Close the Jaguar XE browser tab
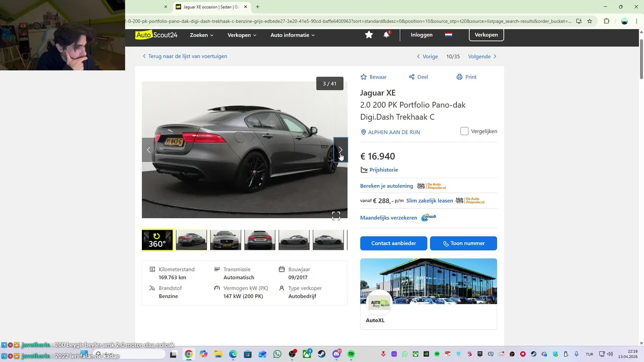Viewport: 644px width, 362px height. click(x=245, y=7)
